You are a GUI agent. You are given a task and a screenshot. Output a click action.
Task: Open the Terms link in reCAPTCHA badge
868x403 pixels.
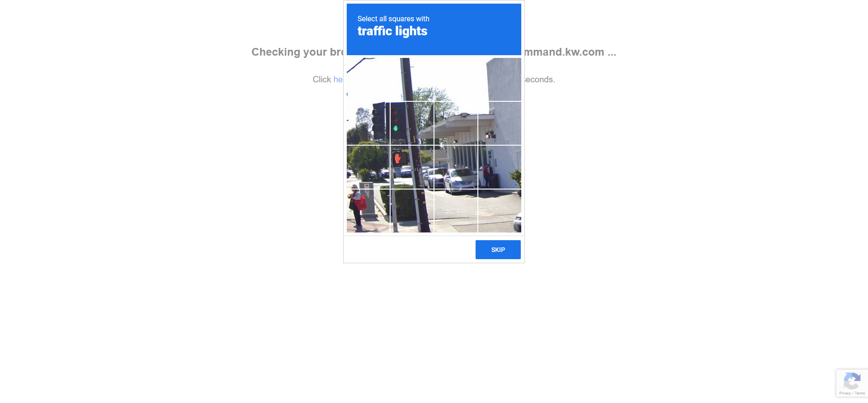[x=859, y=394]
